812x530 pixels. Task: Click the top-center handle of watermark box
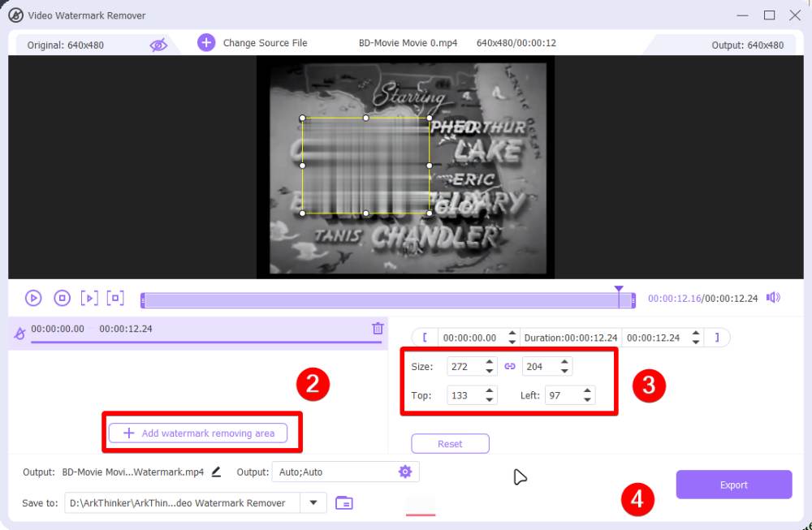pos(365,118)
